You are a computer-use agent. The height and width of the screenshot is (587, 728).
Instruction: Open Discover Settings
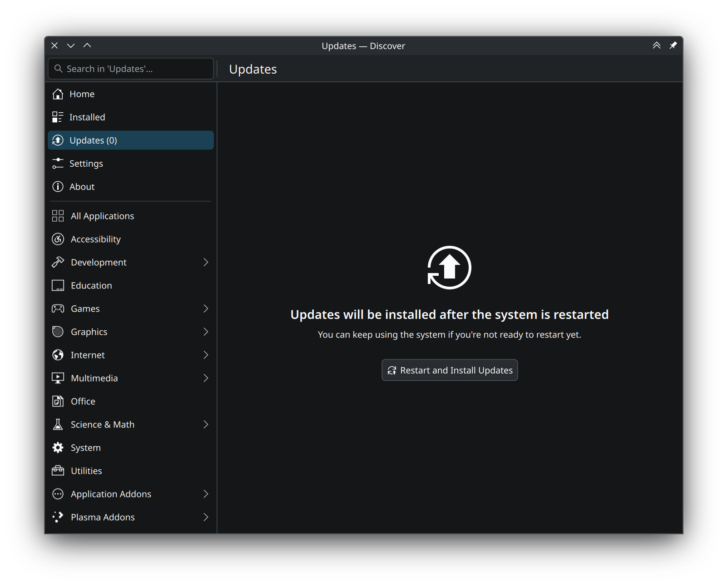[x=131, y=164]
